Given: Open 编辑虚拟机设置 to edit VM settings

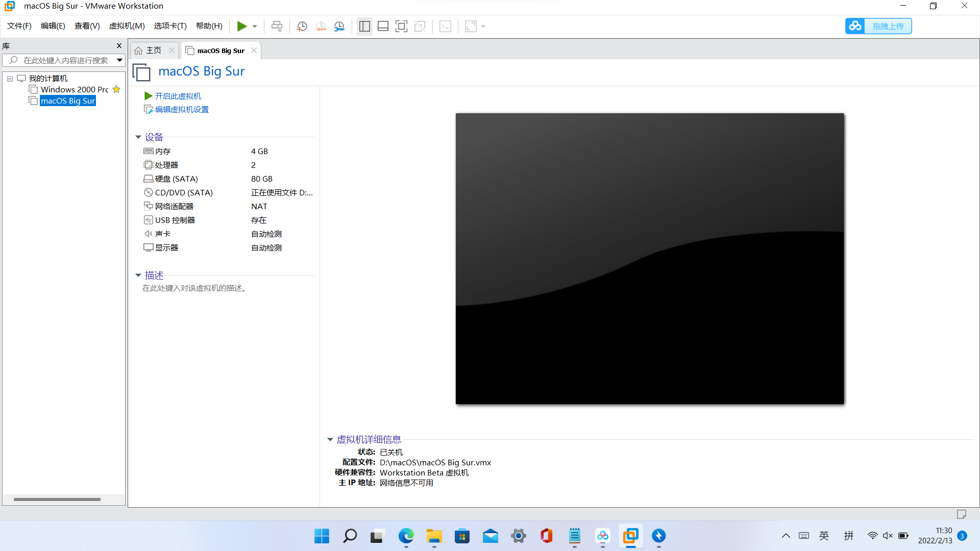Looking at the screenshot, I should pos(181,109).
